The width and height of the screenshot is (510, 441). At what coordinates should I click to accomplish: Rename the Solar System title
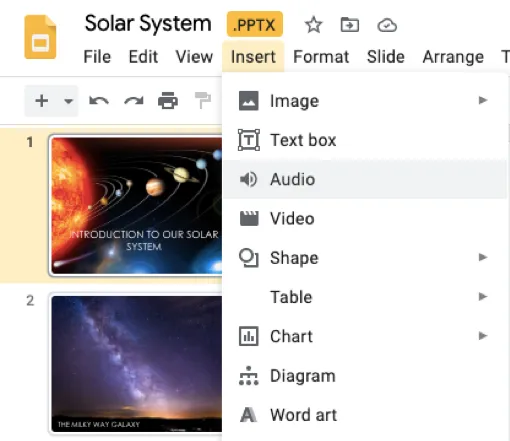point(148,24)
